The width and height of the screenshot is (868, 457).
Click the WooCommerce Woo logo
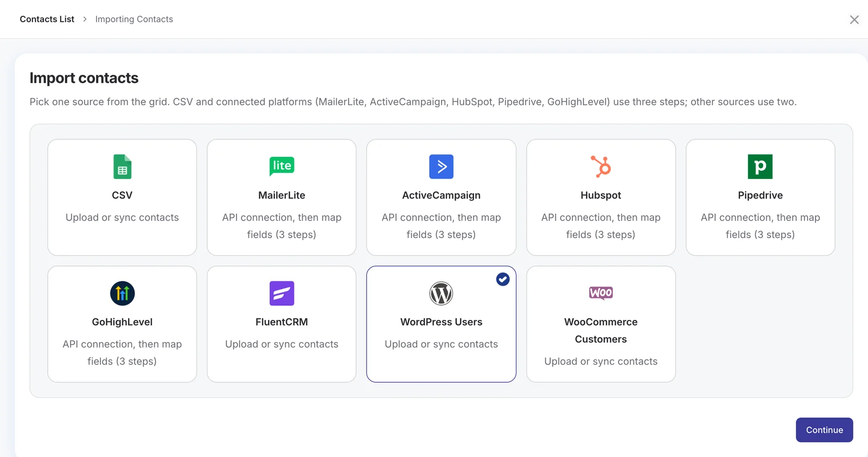601,293
